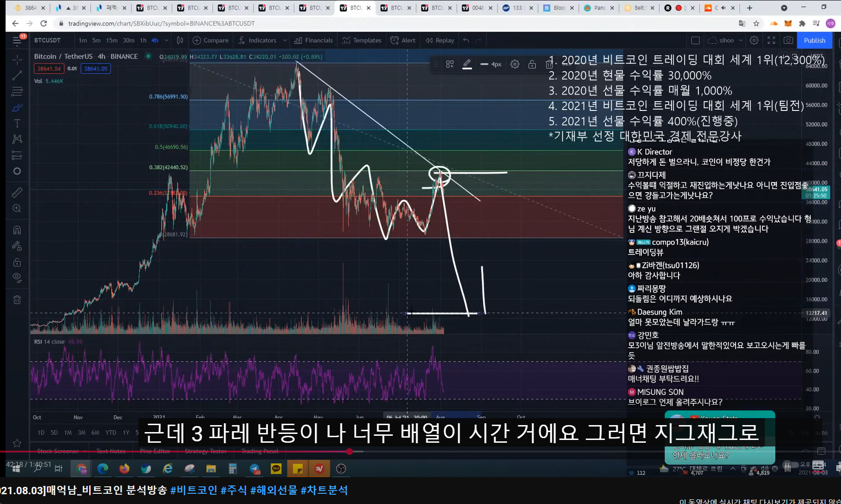841x504 pixels.
Task: Create an Alert
Action: 403,40
